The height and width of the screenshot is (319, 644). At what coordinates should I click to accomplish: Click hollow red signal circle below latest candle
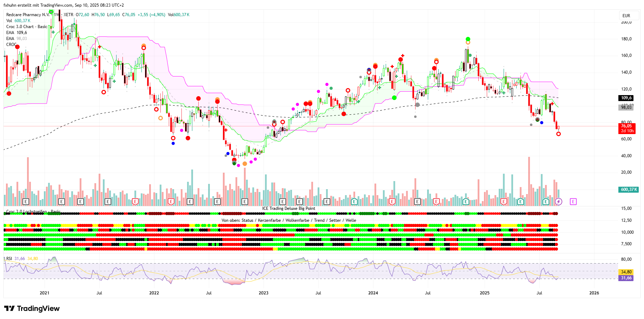point(558,134)
